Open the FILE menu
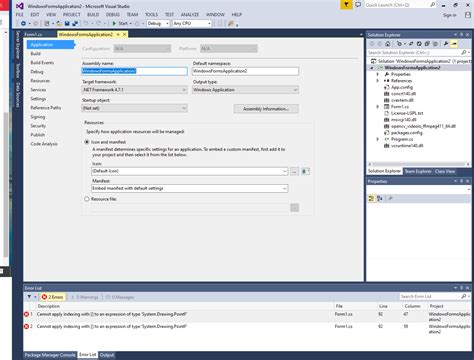The image size is (474, 360). point(20,15)
